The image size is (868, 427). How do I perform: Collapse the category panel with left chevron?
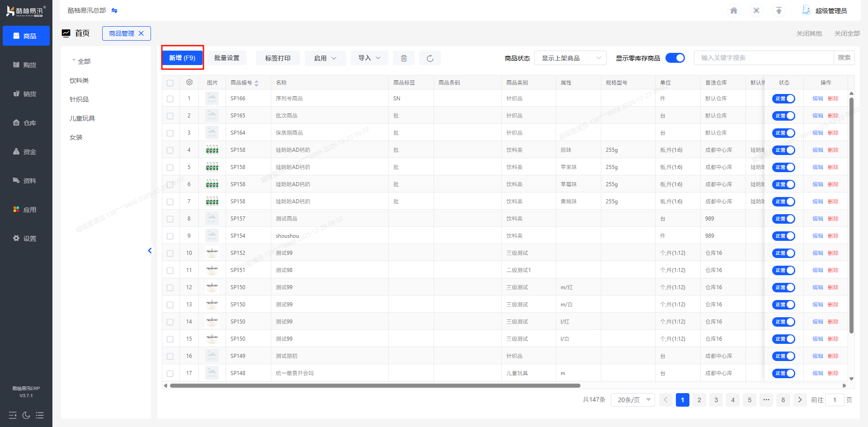tap(150, 250)
